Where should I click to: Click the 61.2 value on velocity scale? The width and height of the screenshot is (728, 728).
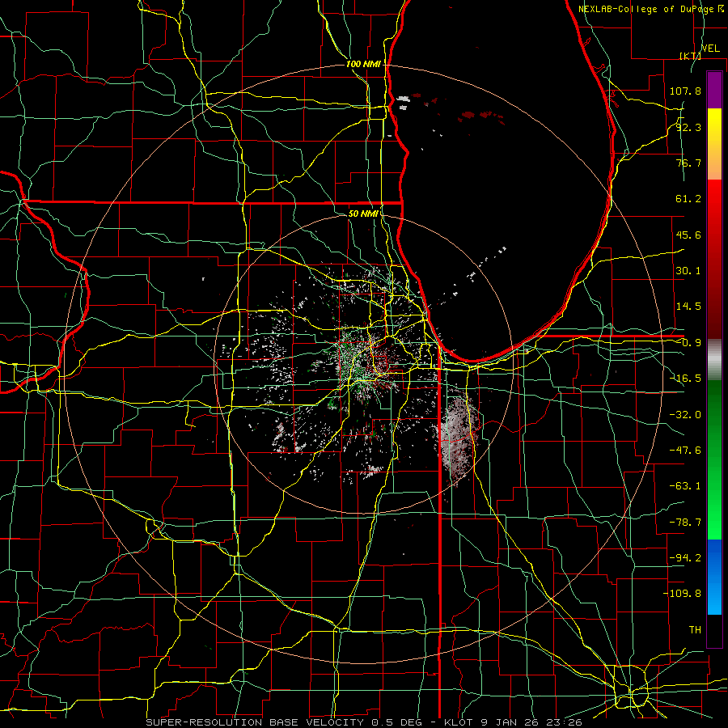pyautogui.click(x=688, y=199)
